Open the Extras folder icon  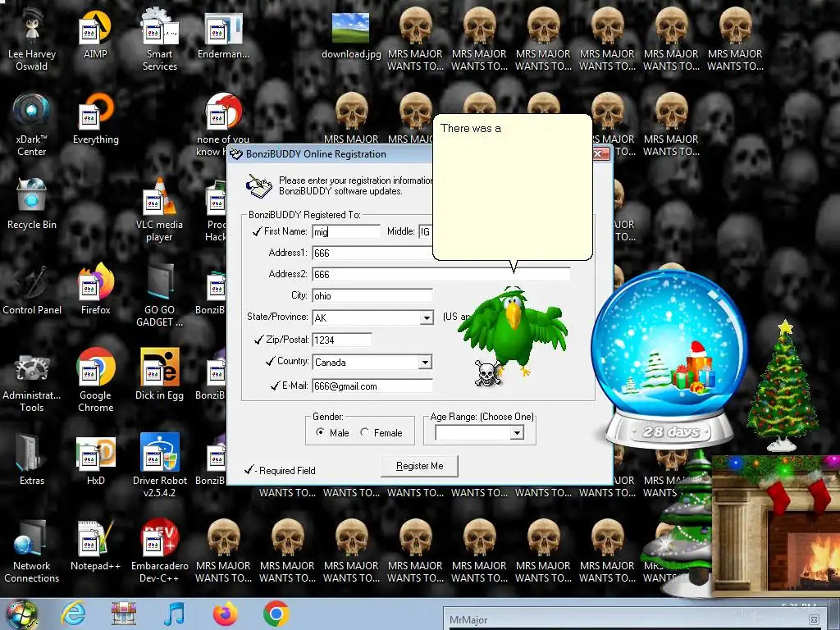pyautogui.click(x=32, y=461)
